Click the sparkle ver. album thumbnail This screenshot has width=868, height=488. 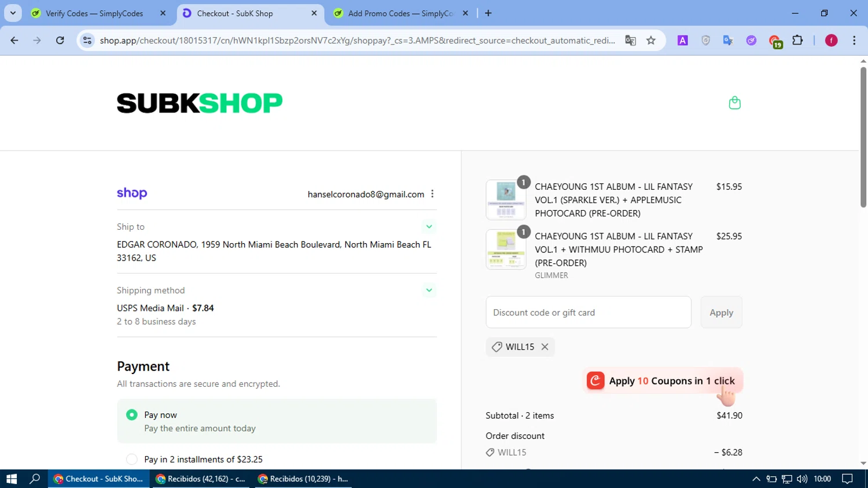(506, 200)
